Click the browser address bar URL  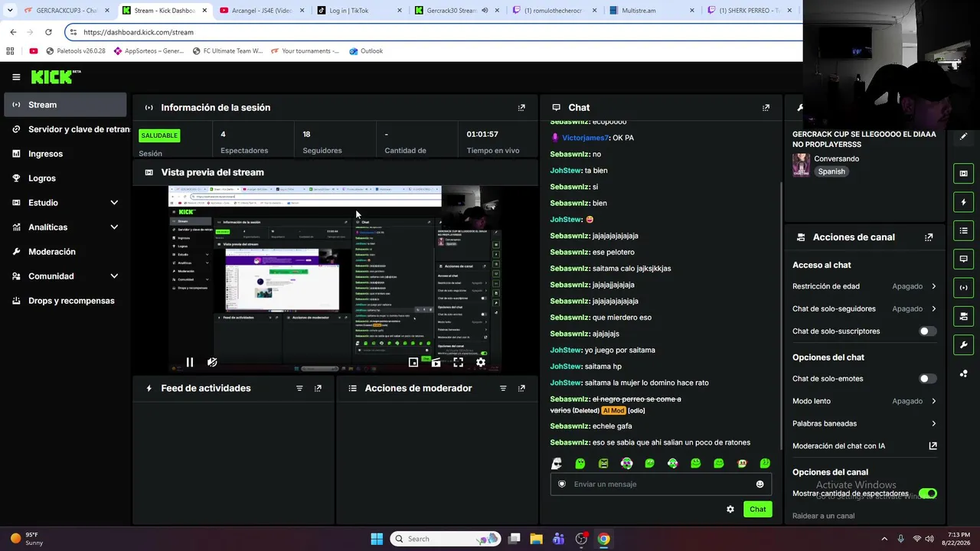tap(139, 32)
